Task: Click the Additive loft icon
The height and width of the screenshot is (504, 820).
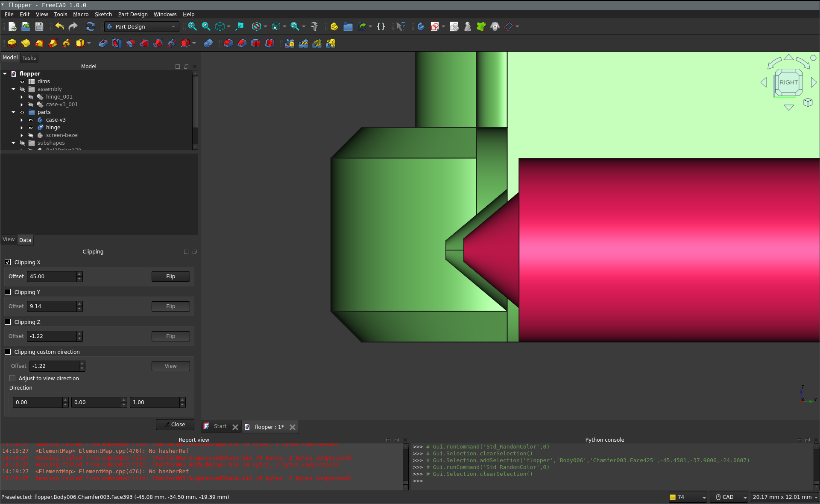Action: 39,43
